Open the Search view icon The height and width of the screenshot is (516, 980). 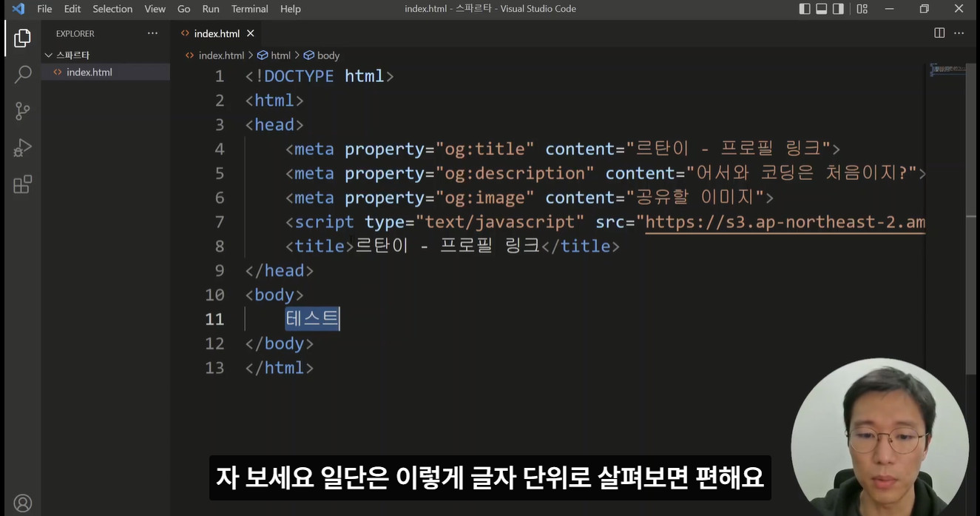pos(22,74)
